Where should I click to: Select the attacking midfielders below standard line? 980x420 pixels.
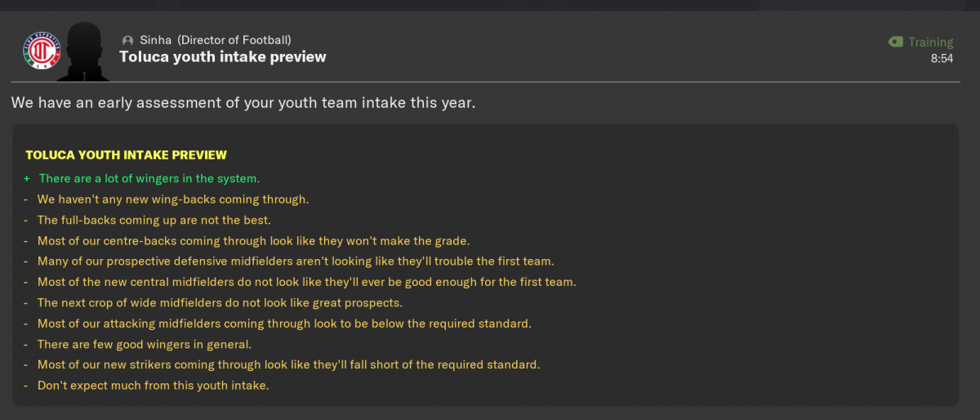click(284, 323)
